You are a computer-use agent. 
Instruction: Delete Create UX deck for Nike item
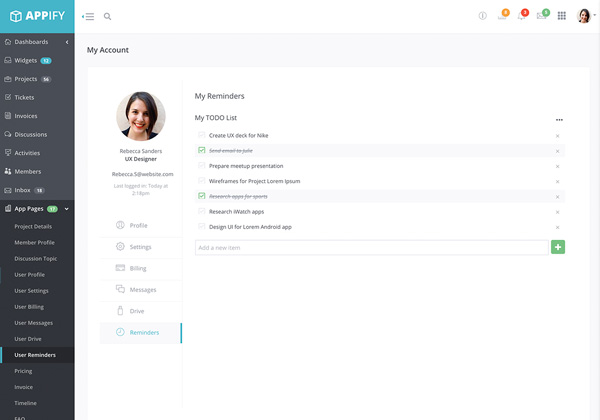click(x=558, y=136)
